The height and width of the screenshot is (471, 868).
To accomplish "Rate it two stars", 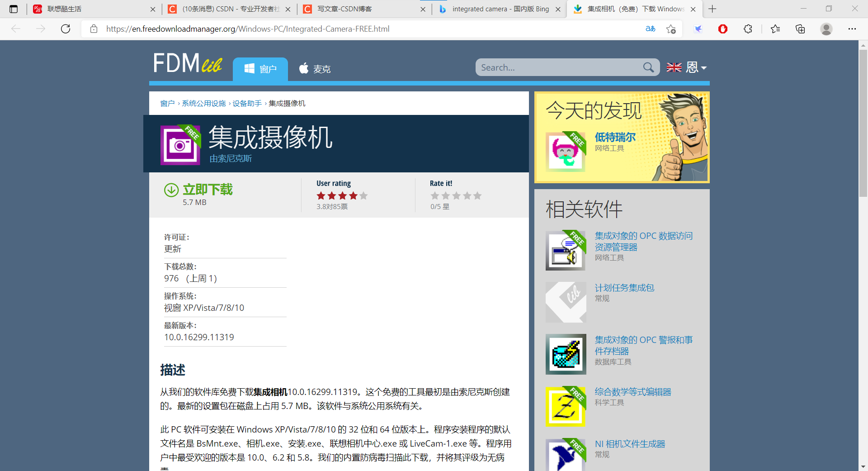I will 446,195.
